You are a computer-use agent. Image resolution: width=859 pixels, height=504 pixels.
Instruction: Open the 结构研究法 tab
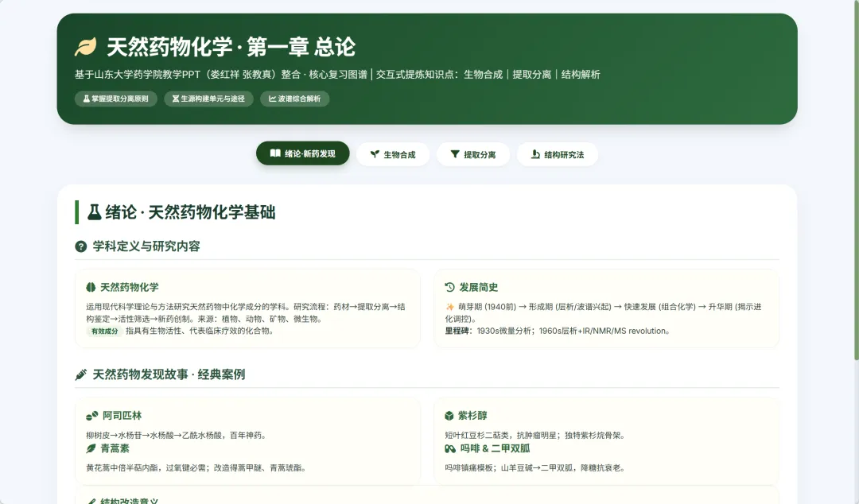tap(557, 154)
